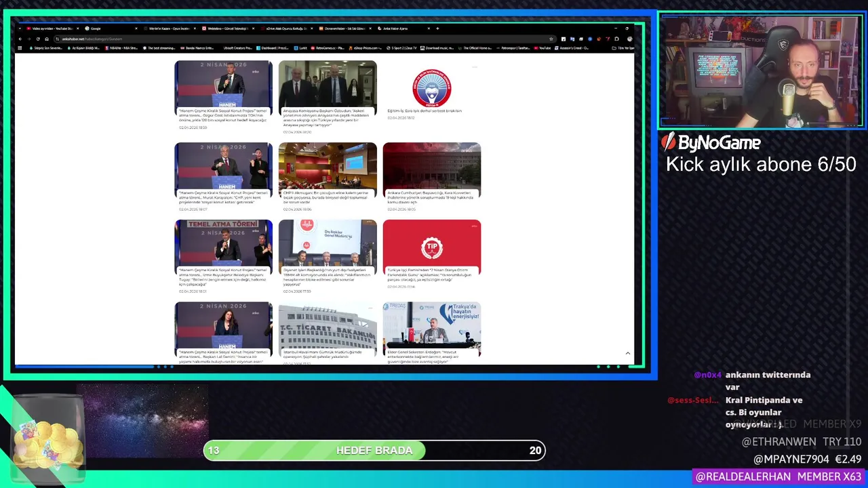Close the Google tab
This screenshot has width=868, height=488.
136,28
